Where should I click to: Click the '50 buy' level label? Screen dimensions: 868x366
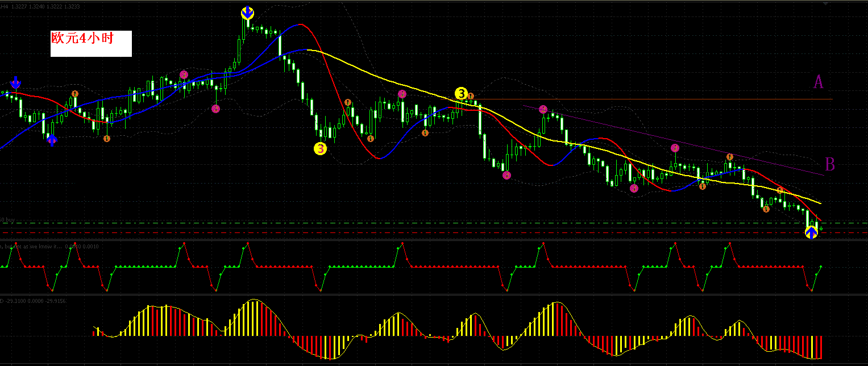(x=7, y=219)
